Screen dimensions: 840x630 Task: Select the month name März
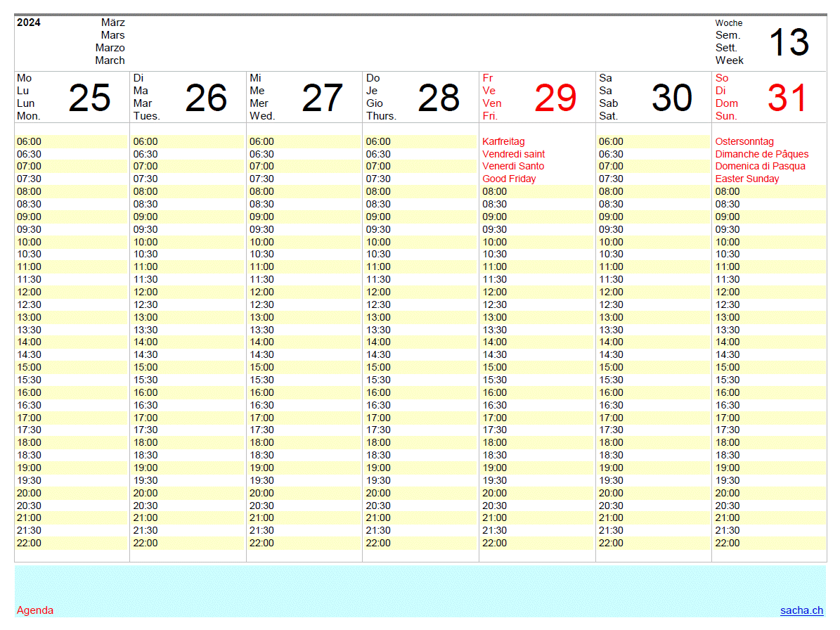(113, 22)
